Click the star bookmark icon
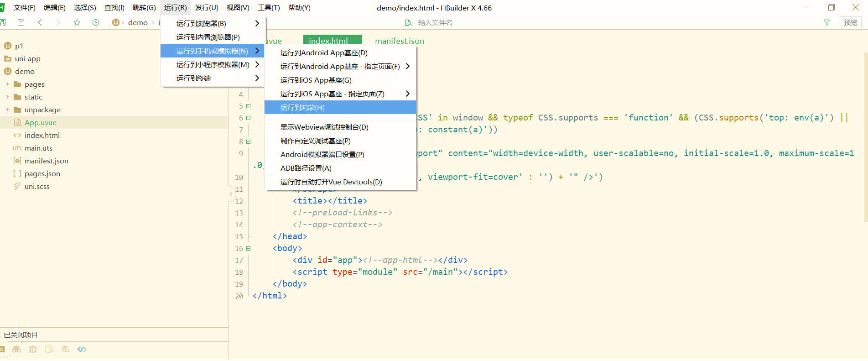The image size is (868, 361). coord(77,22)
